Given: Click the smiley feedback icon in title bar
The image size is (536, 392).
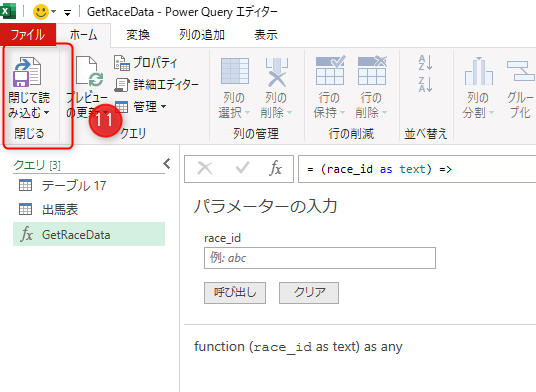Looking at the screenshot, I should point(41,12).
